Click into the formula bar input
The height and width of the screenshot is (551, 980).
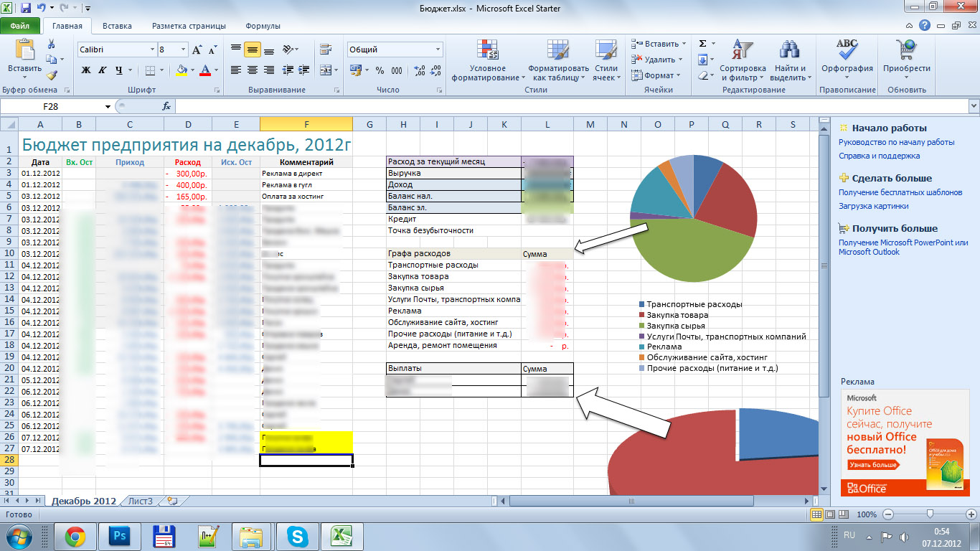pos(571,106)
